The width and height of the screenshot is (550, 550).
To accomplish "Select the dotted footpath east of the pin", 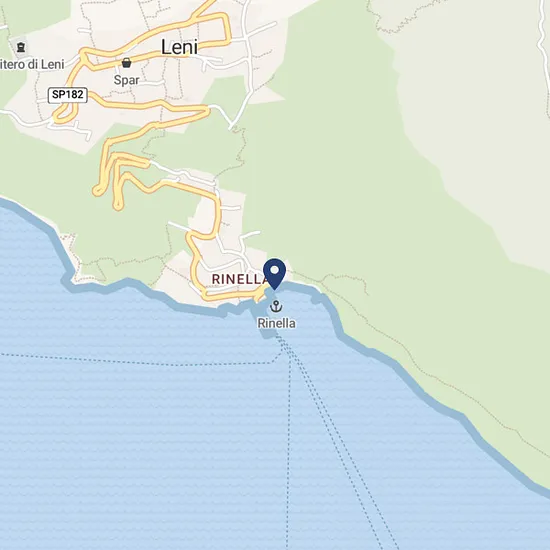I will pyautogui.click(x=344, y=281).
